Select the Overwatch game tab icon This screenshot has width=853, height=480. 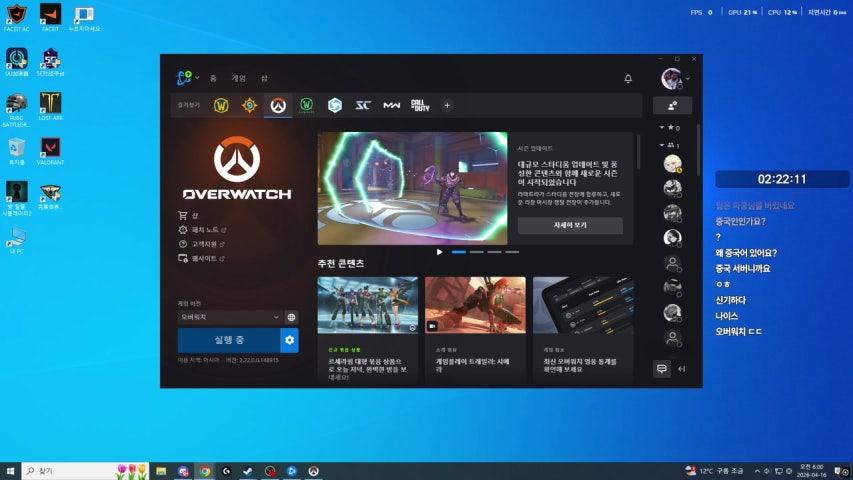point(278,105)
